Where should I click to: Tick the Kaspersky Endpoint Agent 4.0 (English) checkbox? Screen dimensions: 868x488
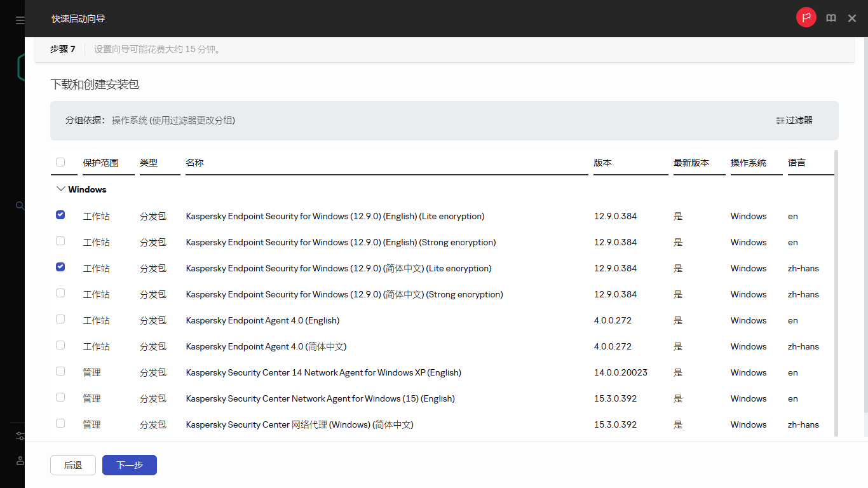[x=60, y=320]
